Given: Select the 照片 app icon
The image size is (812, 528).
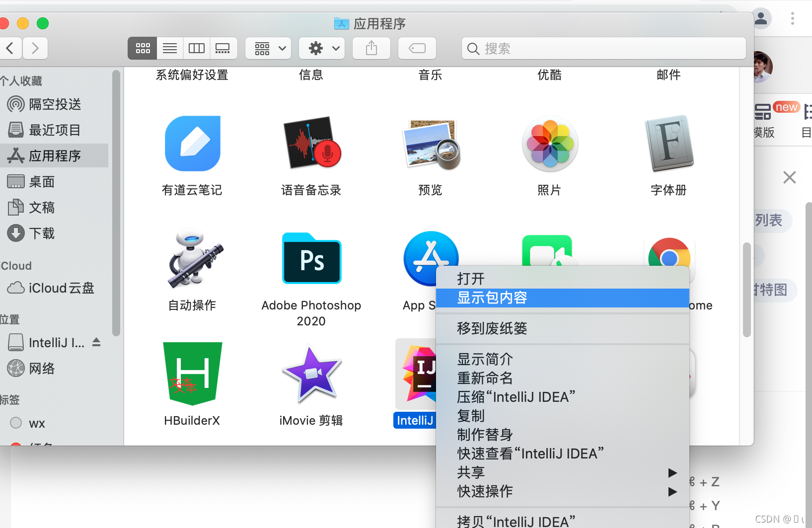Looking at the screenshot, I should click(550, 144).
